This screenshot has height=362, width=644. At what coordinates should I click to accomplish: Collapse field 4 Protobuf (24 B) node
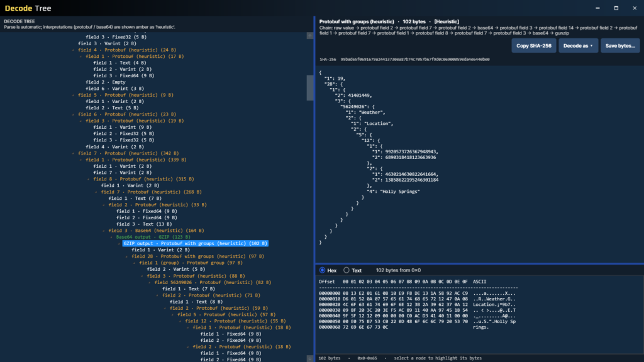74,50
